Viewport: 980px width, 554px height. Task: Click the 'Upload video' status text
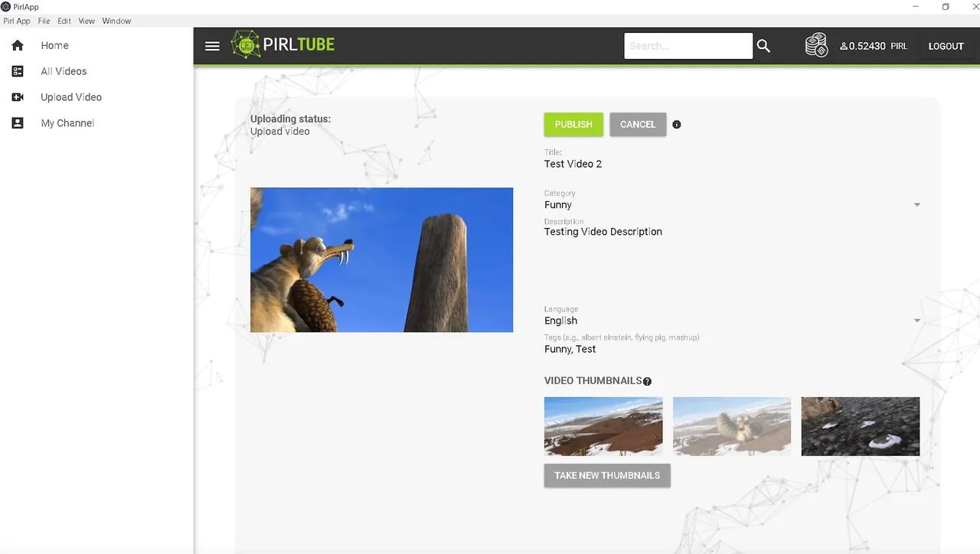coord(280,132)
